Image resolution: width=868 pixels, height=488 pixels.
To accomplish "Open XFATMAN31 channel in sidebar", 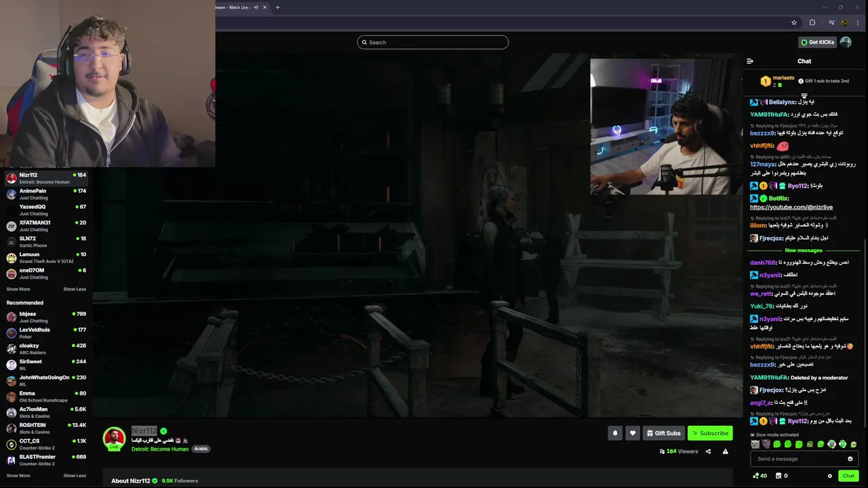I will tap(46, 226).
